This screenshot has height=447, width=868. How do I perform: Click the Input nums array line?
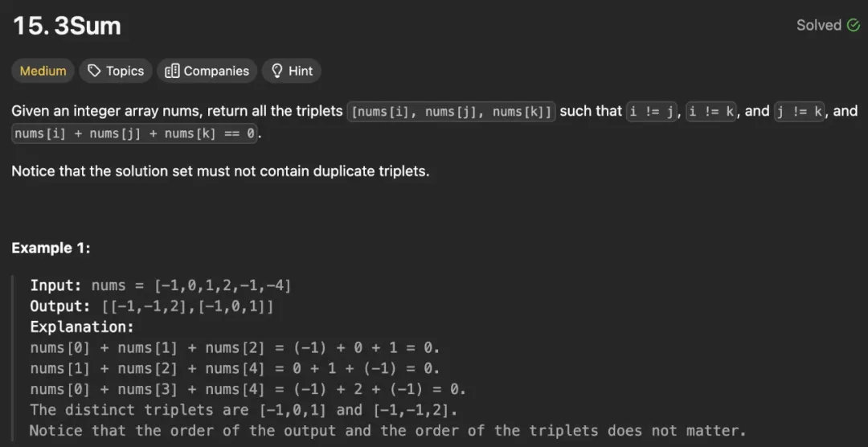[161, 285]
